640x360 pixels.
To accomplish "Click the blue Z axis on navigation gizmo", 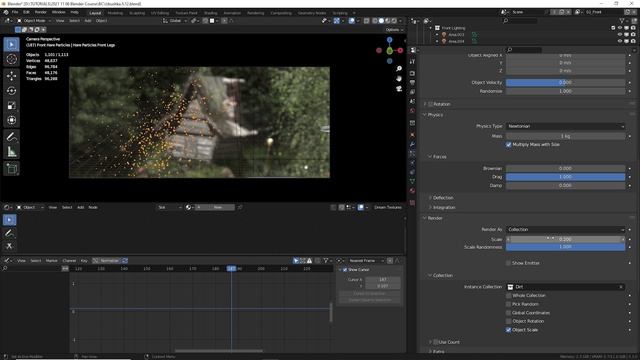I will click(389, 40).
